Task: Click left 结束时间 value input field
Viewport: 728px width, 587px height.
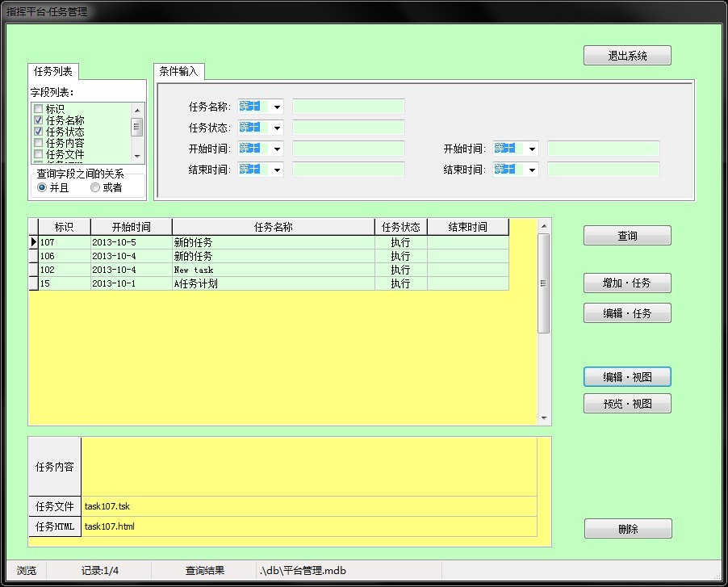Action: coord(348,170)
